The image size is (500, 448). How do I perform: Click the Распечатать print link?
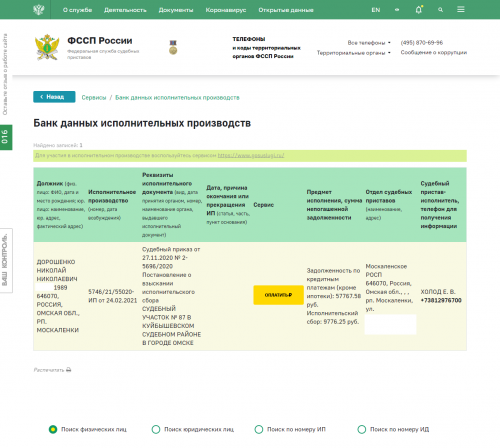pos(49,370)
